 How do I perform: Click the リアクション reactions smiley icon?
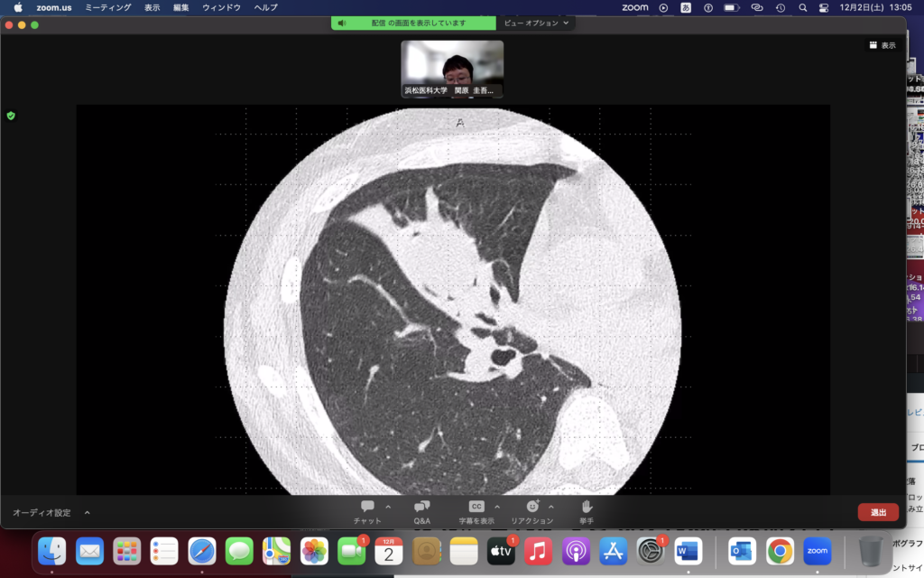[532, 507]
